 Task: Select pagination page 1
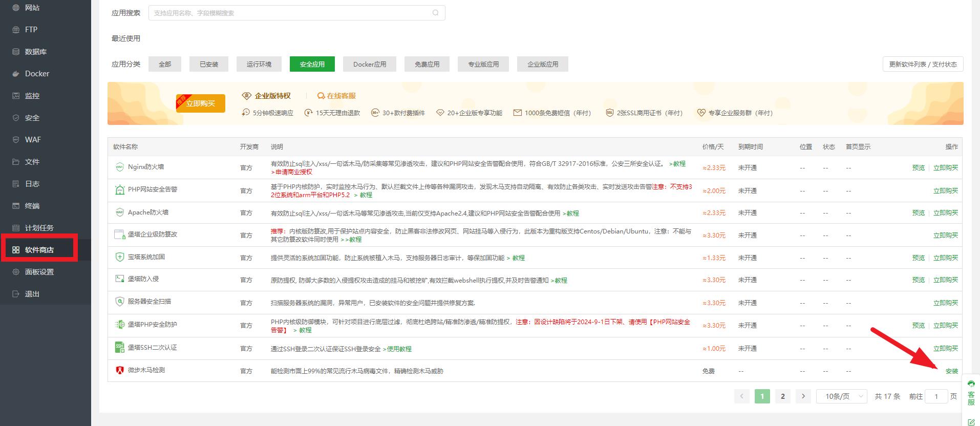[762, 396]
